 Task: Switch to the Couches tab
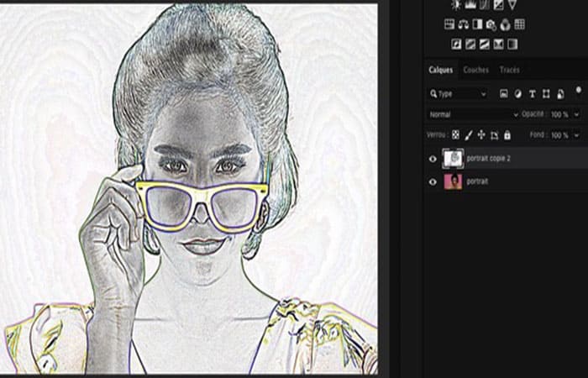point(476,70)
